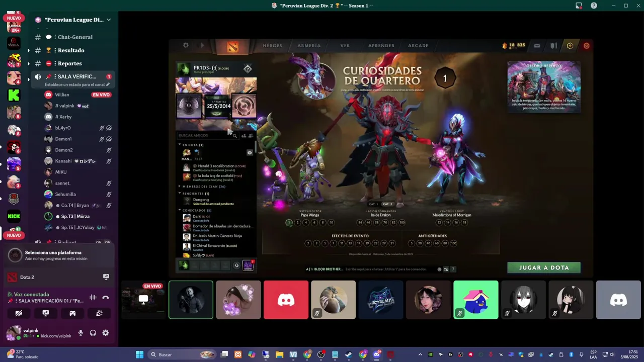Edit the voice channel status pencil
This screenshot has width=644, height=362.
coord(108,84)
